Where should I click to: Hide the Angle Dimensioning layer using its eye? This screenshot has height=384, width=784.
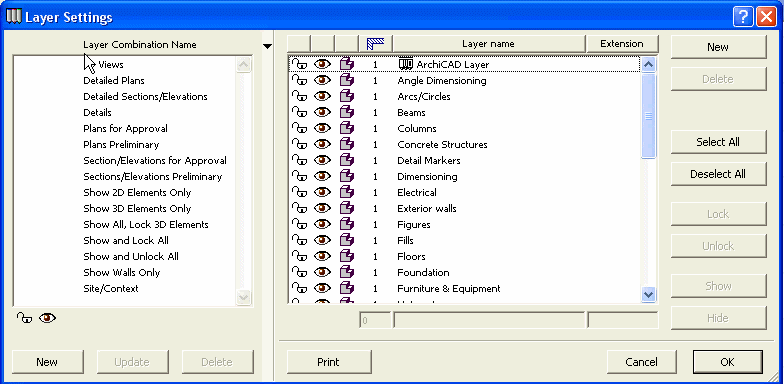pos(322,80)
